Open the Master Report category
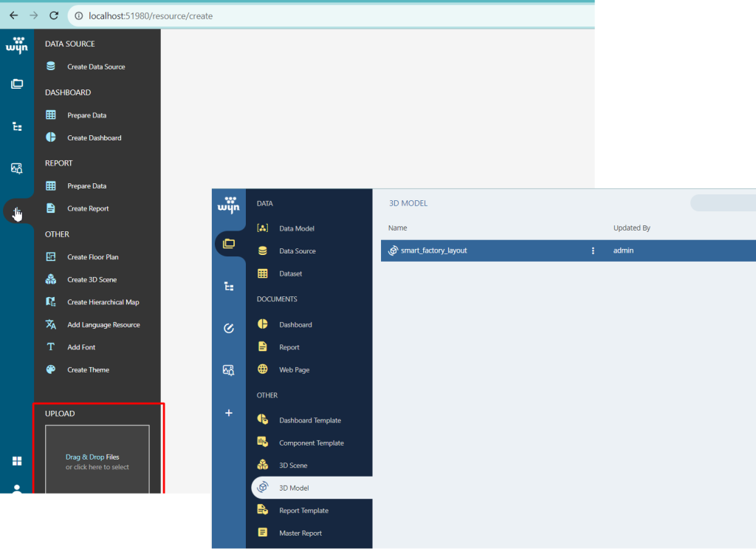 (x=300, y=533)
